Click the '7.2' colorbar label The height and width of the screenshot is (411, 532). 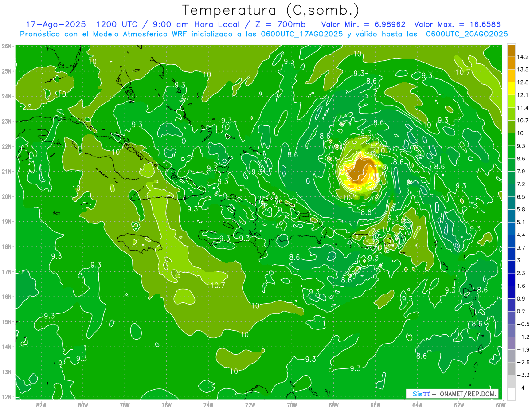click(522, 184)
